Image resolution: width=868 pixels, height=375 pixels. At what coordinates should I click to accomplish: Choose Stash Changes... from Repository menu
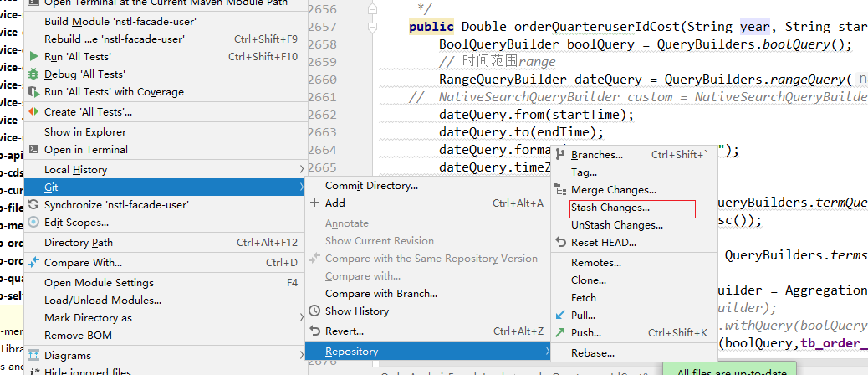633,208
